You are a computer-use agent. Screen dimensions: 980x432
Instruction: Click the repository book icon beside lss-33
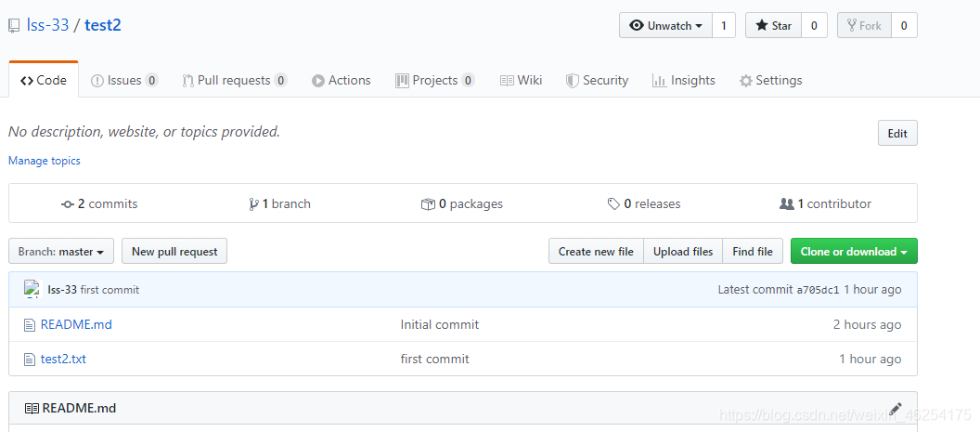tap(14, 26)
